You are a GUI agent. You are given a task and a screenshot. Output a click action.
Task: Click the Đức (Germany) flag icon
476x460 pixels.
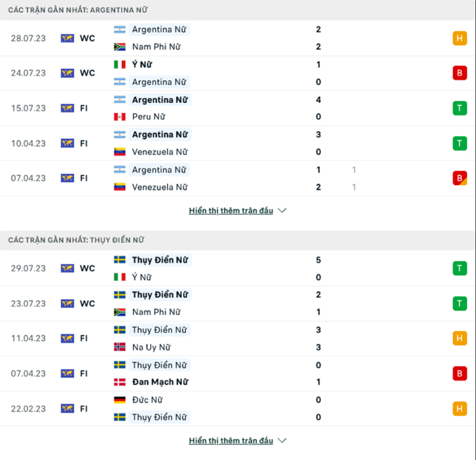120,400
